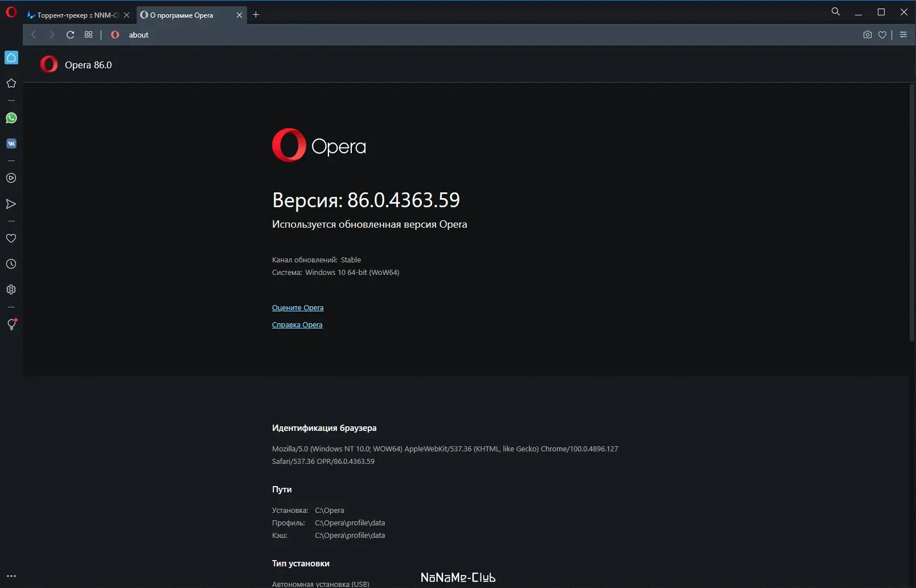The width and height of the screenshot is (916, 588).
Task: Click 'Используется обновленная версия Opera' text
Action: tap(369, 224)
